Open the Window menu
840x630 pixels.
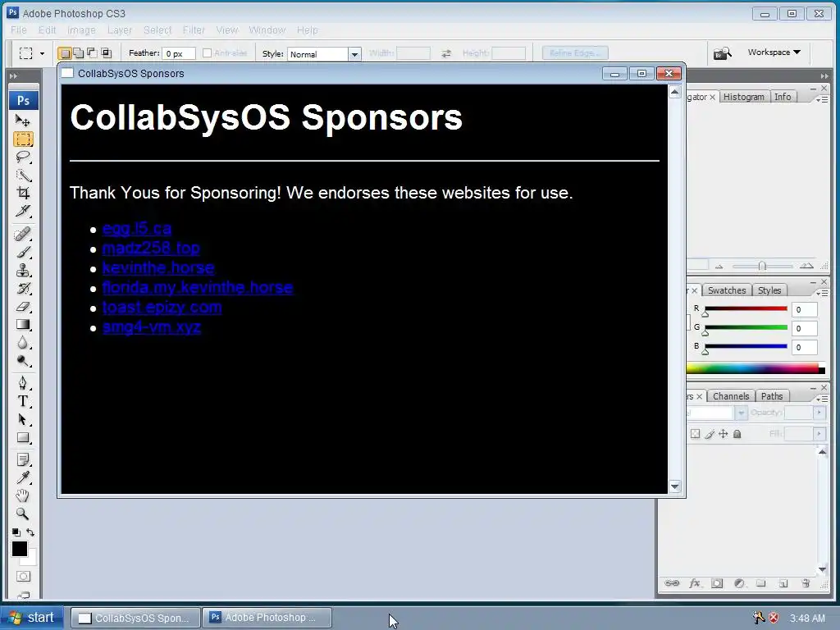[267, 30]
